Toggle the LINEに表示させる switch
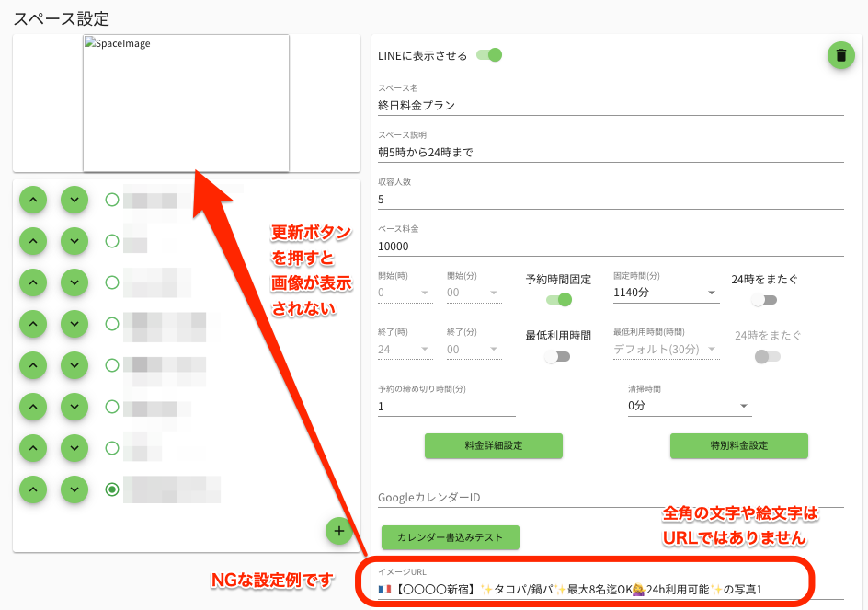The width and height of the screenshot is (868, 610). pos(489,55)
